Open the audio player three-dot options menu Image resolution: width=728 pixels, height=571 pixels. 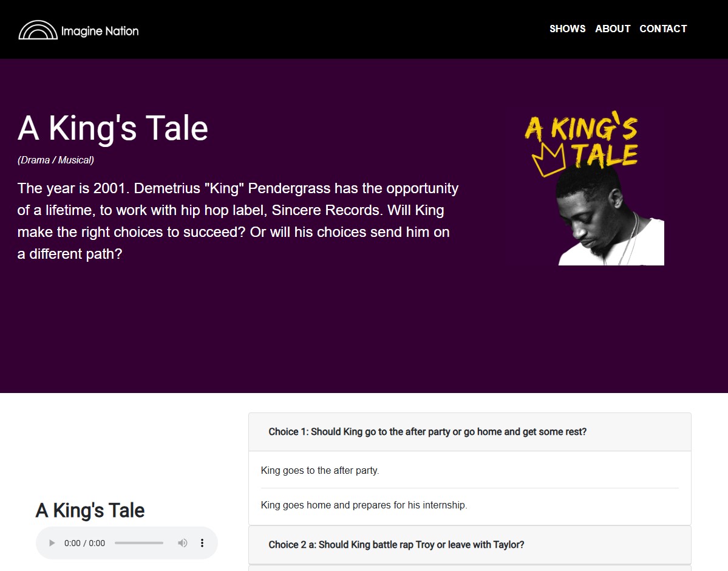click(x=202, y=543)
